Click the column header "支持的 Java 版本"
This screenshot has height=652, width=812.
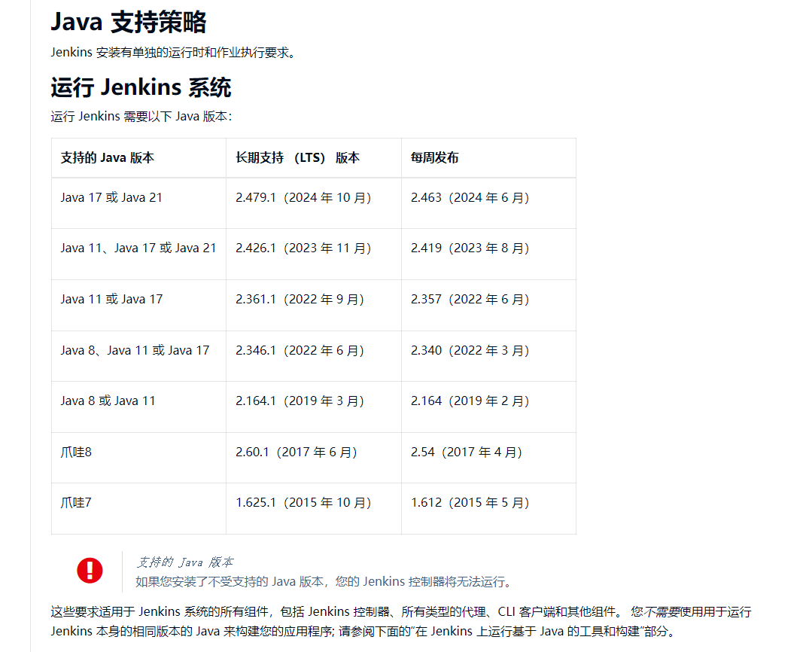pos(138,158)
